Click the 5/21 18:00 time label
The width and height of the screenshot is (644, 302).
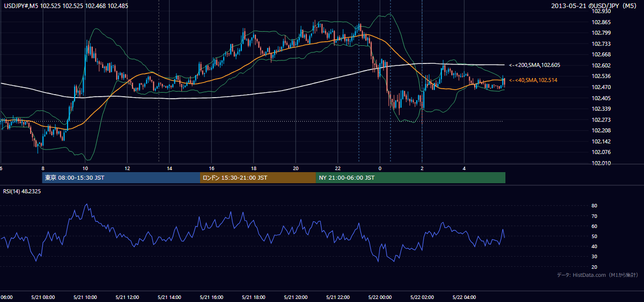[x=253, y=297]
